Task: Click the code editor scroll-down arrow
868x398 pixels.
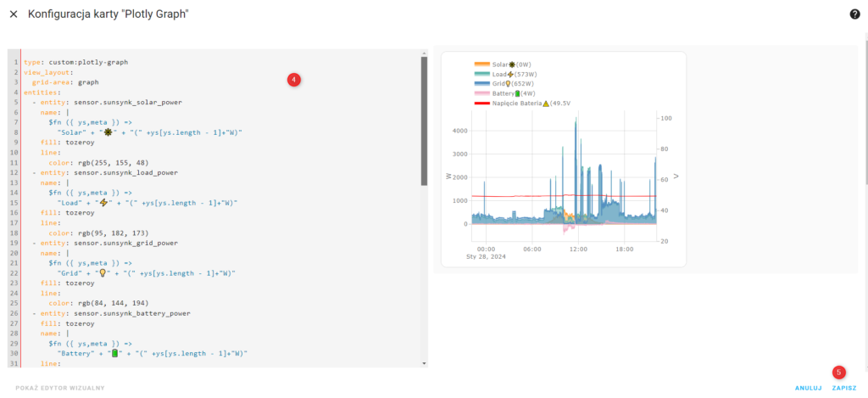Action: [x=424, y=363]
